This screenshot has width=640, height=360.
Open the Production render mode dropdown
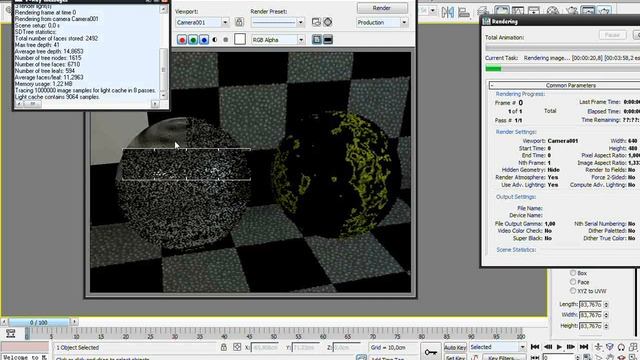pyautogui.click(x=404, y=22)
